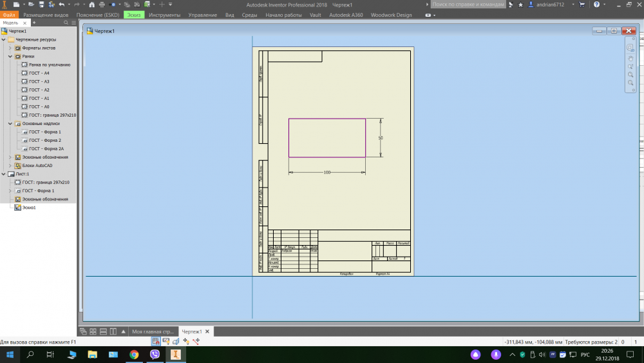Open the Autodesk App Store cart icon
Viewport: 644px width, 363px height.
click(582, 5)
